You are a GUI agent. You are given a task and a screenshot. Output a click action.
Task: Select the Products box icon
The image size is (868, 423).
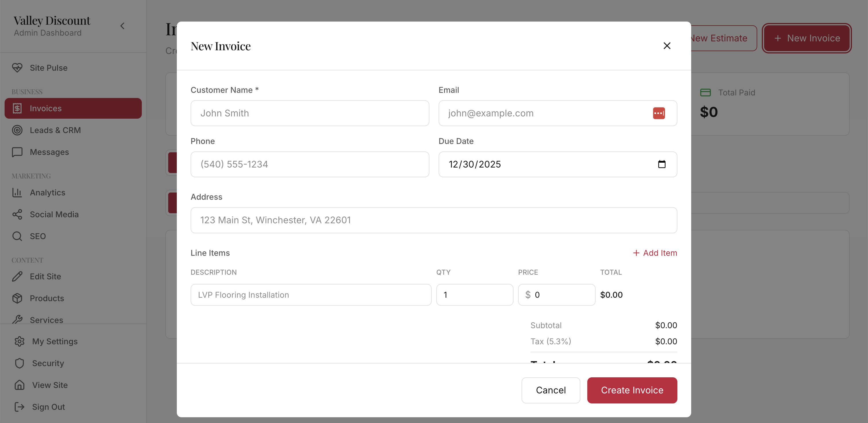click(18, 298)
